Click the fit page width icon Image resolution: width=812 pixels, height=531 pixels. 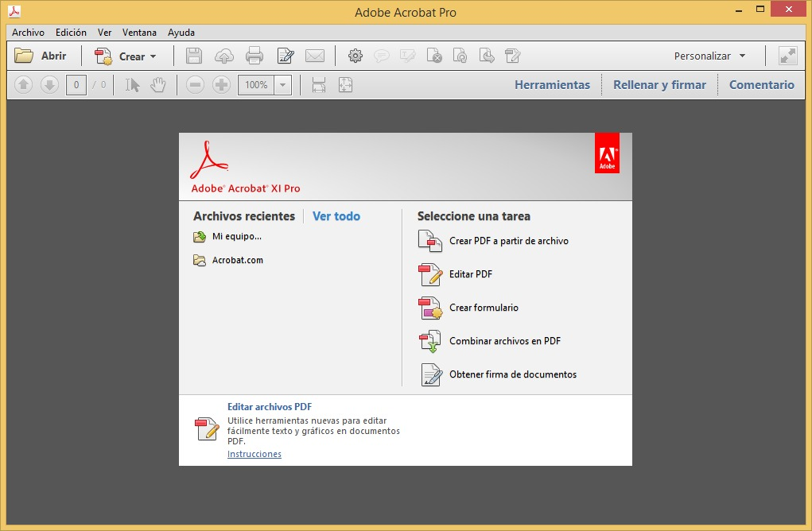tap(321, 84)
